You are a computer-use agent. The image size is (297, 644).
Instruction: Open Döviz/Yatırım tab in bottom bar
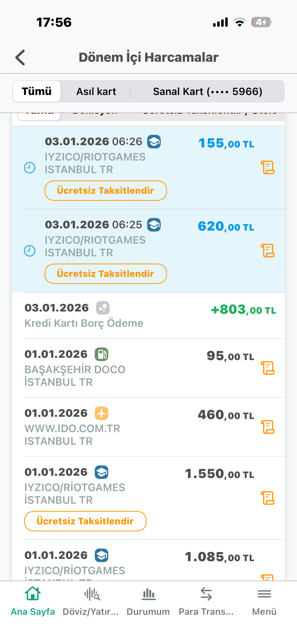click(x=91, y=601)
